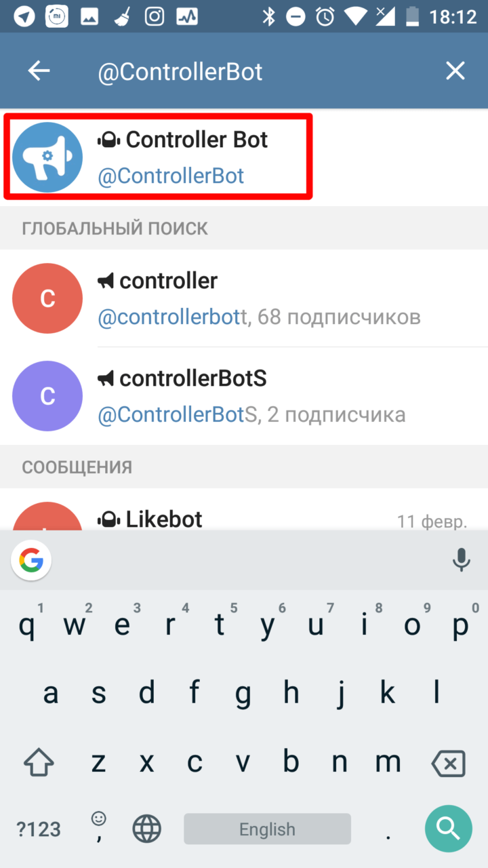Clear the search text with X icon
Screen dimensions: 488x868
point(455,71)
